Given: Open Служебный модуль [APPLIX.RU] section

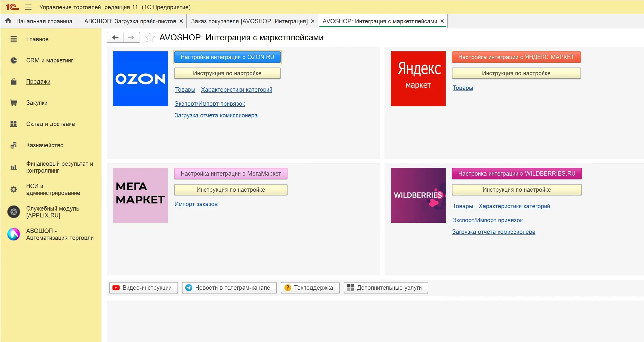Looking at the screenshot, I should point(52,212).
